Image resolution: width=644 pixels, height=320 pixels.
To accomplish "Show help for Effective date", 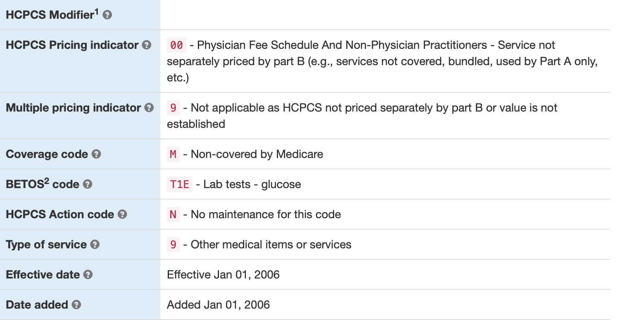I will click(88, 275).
